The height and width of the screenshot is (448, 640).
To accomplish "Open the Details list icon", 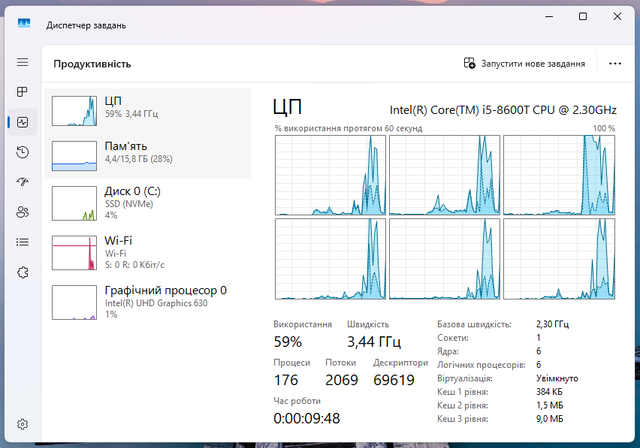I will click(22, 242).
